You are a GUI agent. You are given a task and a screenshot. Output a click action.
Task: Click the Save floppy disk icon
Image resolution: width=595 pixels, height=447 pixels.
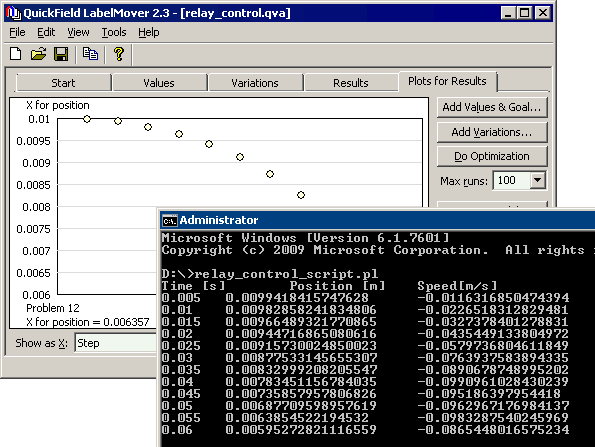pyautogui.click(x=61, y=54)
